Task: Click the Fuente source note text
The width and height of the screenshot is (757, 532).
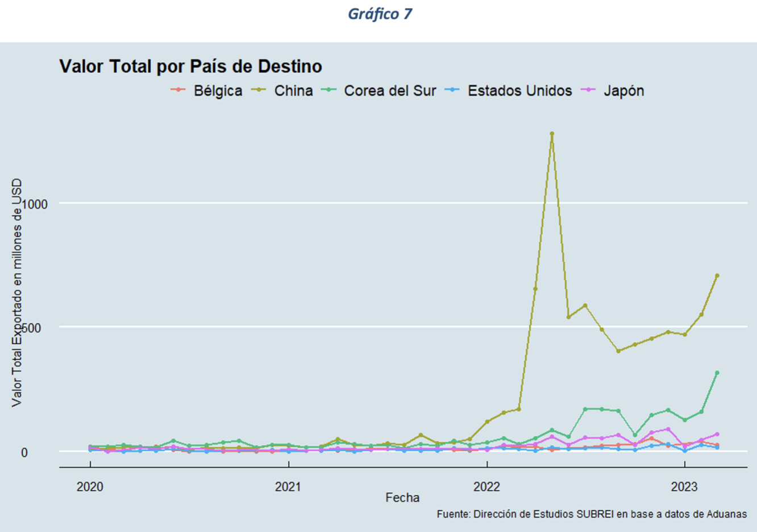Action: pyautogui.click(x=592, y=514)
